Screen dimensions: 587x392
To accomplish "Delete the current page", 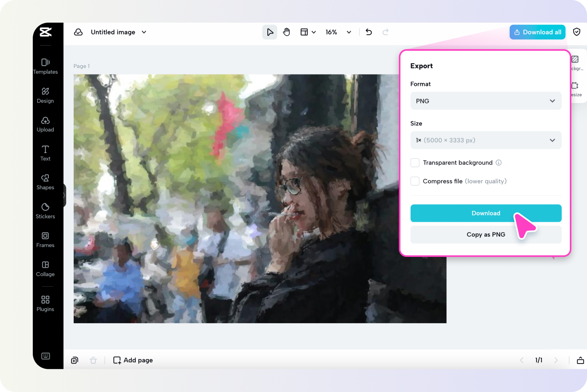I will (x=93, y=360).
